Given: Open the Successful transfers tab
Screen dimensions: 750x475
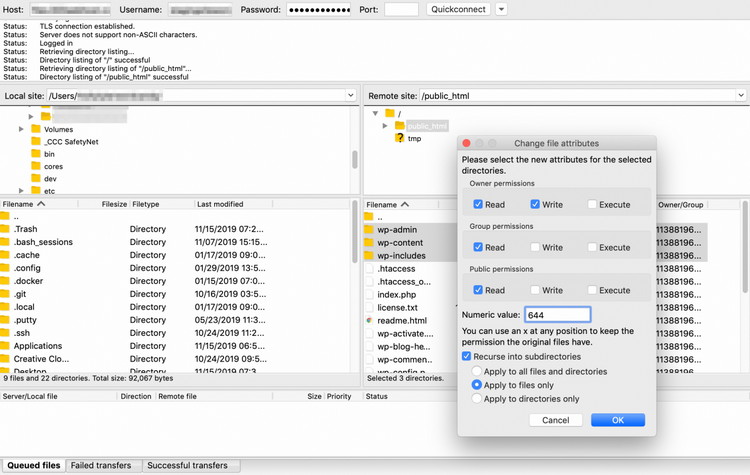Looking at the screenshot, I should click(x=188, y=465).
